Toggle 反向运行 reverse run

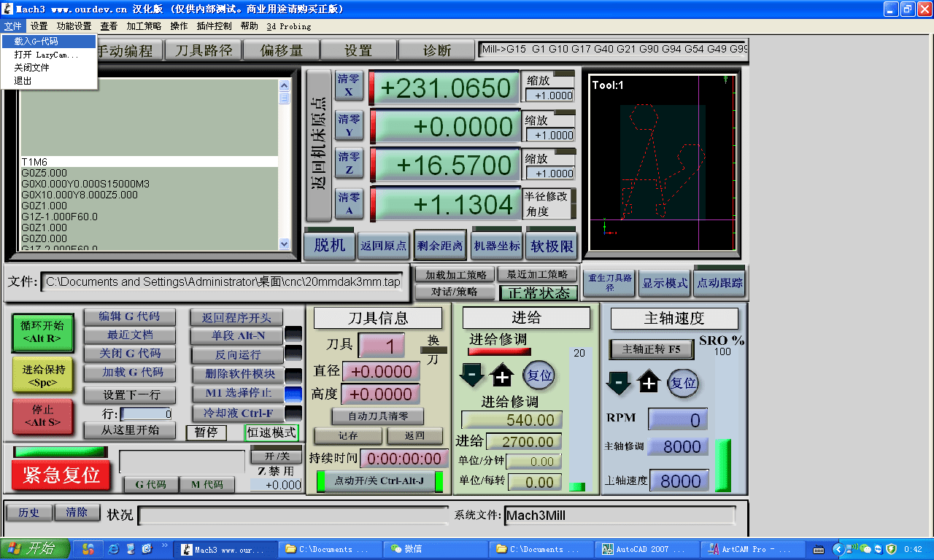[x=236, y=355]
